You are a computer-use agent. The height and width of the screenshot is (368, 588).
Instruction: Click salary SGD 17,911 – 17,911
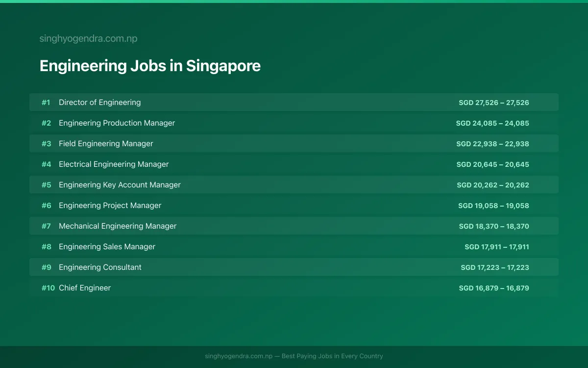(x=497, y=247)
